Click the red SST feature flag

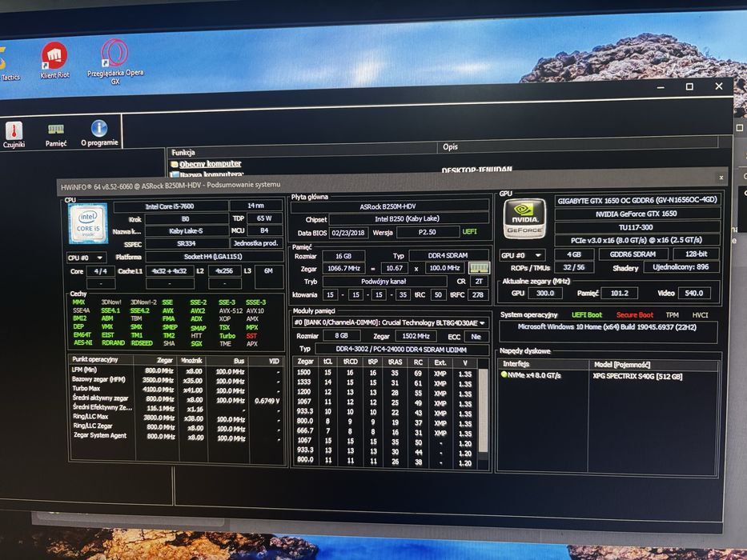(251, 336)
